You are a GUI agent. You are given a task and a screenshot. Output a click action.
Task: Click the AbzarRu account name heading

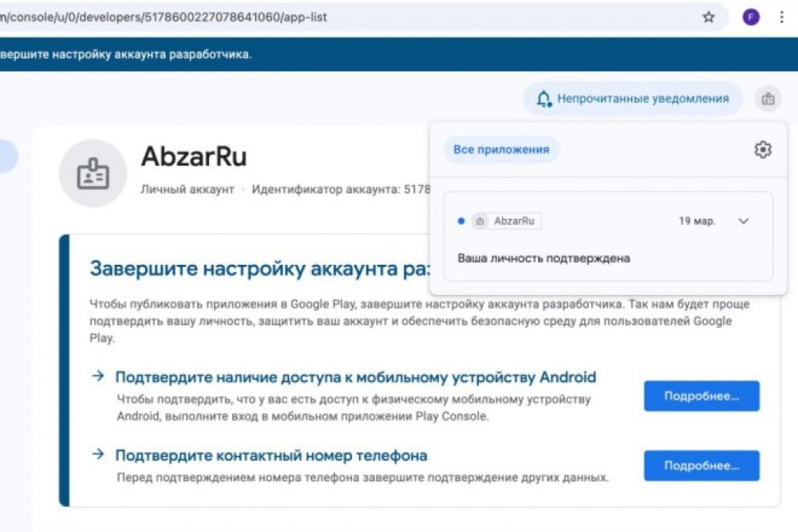click(x=194, y=156)
